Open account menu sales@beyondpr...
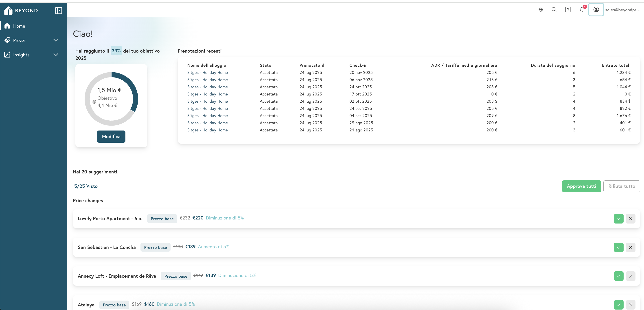644x310 pixels. pyautogui.click(x=622, y=10)
